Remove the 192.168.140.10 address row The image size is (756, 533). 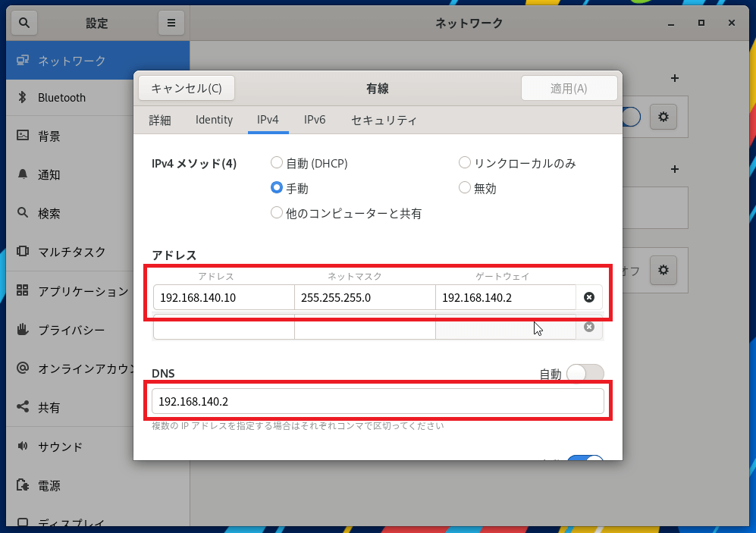[x=589, y=297]
